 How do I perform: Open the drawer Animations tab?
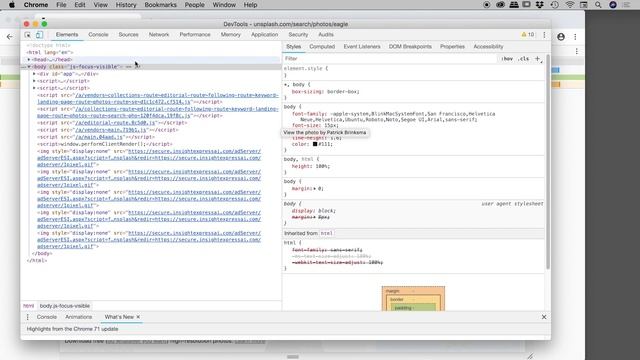click(x=78, y=317)
